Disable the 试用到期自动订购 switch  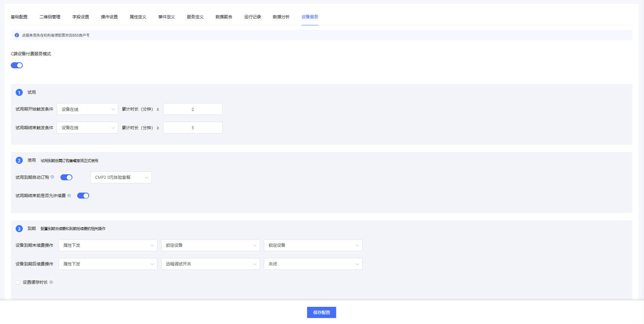tap(66, 177)
